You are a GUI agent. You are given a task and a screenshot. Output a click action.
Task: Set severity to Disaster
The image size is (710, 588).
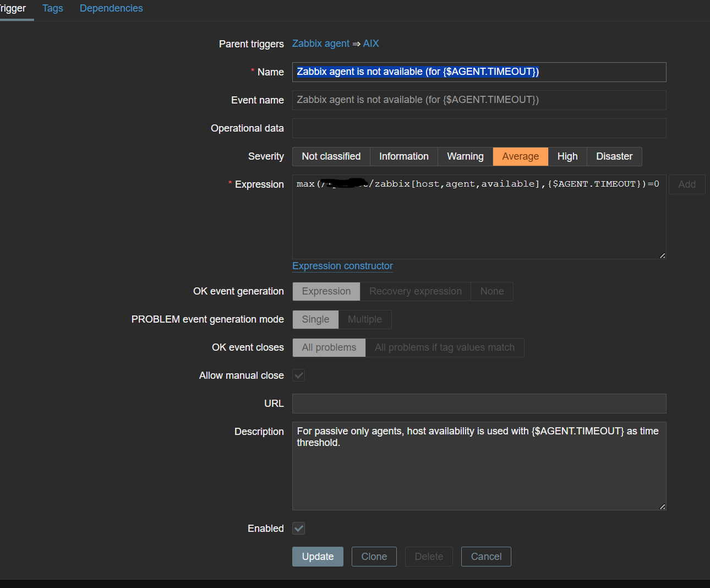[614, 156]
